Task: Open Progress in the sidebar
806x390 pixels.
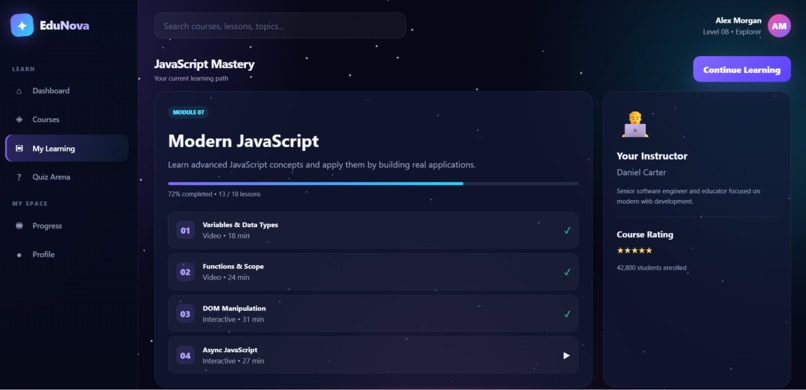Action: pos(67,226)
